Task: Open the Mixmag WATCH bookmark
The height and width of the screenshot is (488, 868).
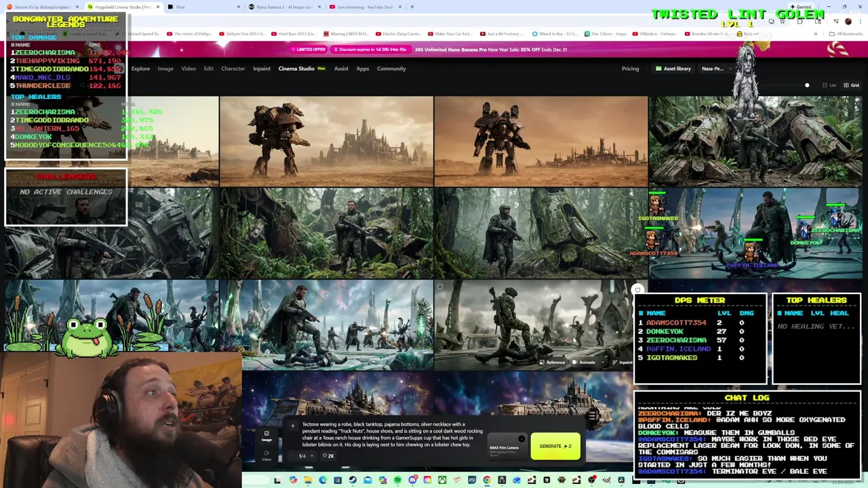Action: click(x=346, y=33)
